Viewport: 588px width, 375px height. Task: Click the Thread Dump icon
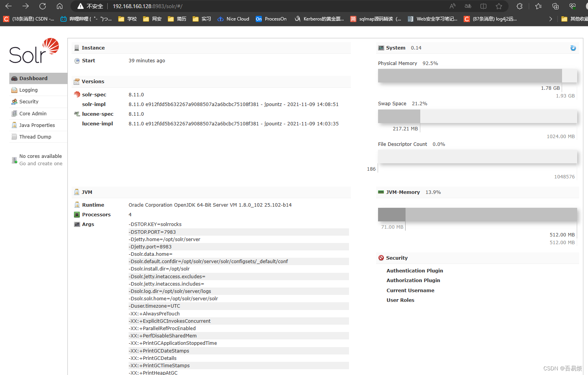tap(14, 137)
